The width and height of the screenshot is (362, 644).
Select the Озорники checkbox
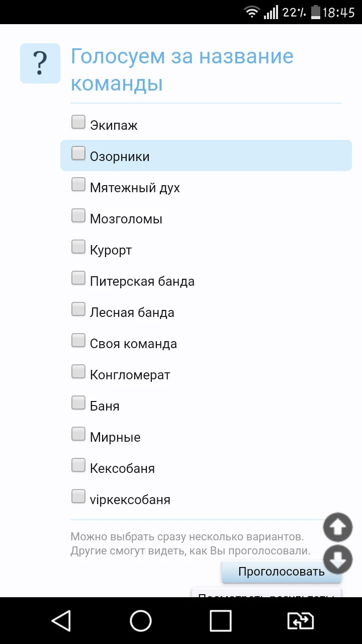pyautogui.click(x=78, y=153)
